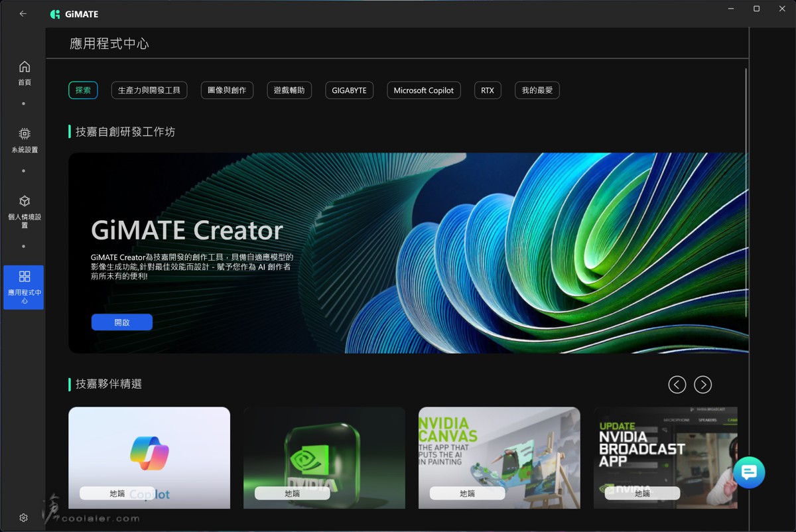Open the blue chat bubble button
This screenshot has width=796, height=532.
click(749, 472)
